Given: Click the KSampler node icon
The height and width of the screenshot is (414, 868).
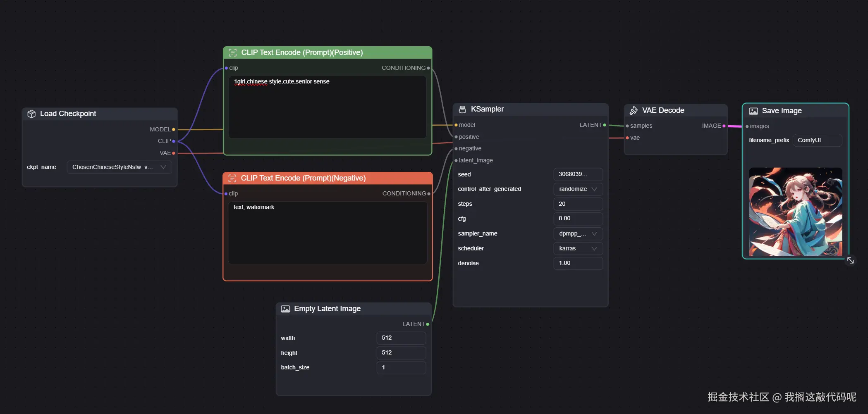Looking at the screenshot, I should point(462,109).
